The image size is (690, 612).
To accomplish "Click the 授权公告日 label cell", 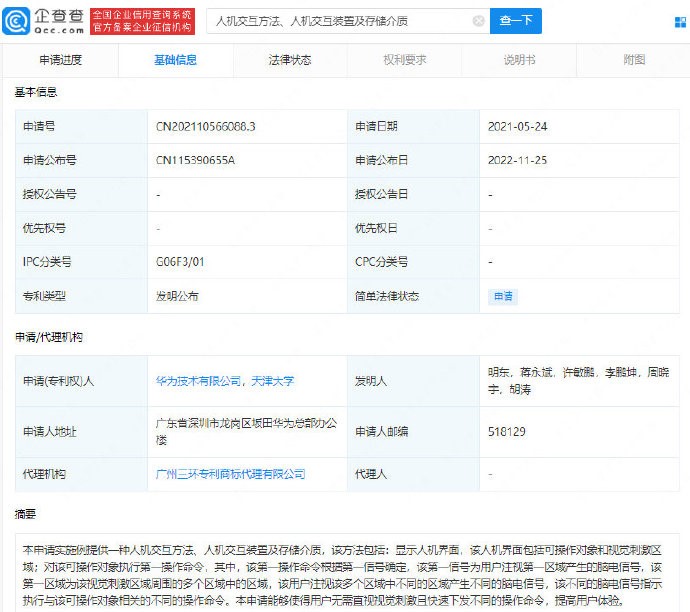I will click(414, 194).
